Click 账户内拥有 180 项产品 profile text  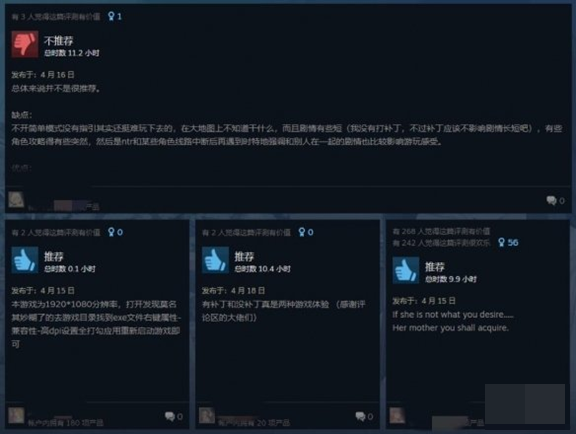click(66, 423)
